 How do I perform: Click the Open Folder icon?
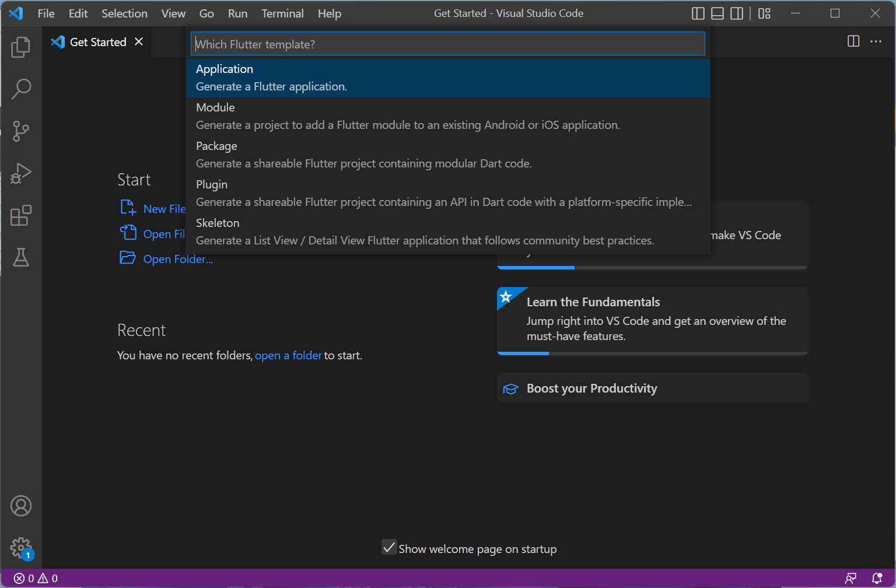pos(128,257)
